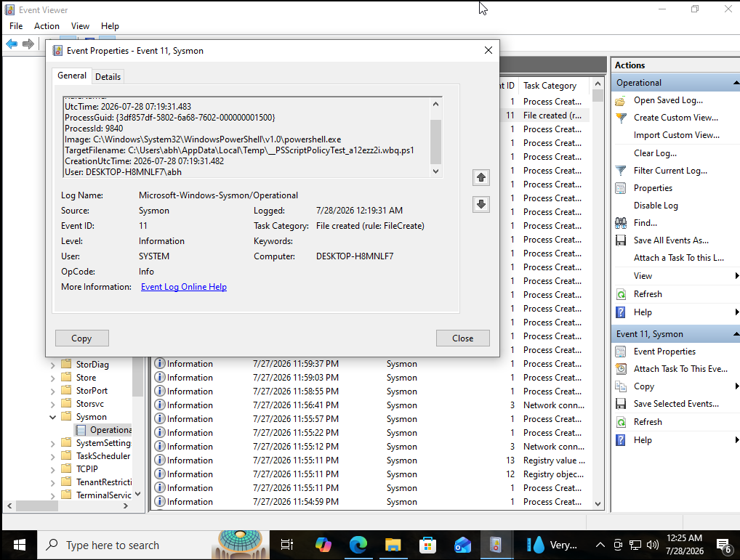Switch to the Details tab
This screenshot has width=740, height=560.
108,77
